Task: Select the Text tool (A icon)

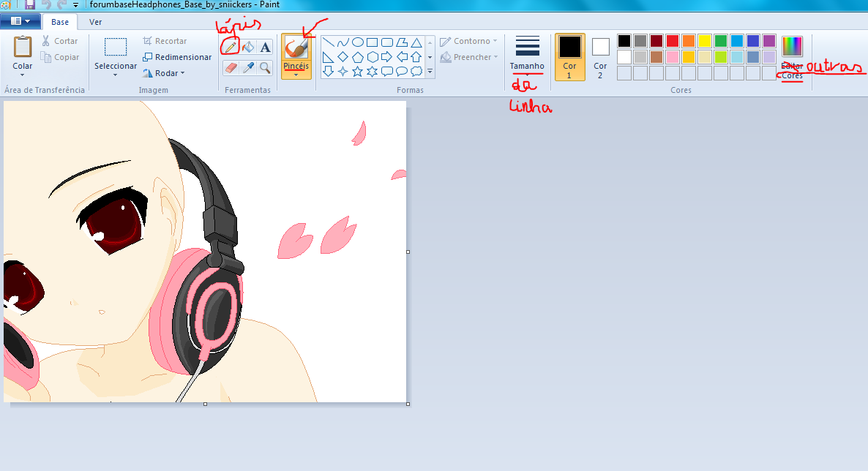Action: [x=266, y=47]
